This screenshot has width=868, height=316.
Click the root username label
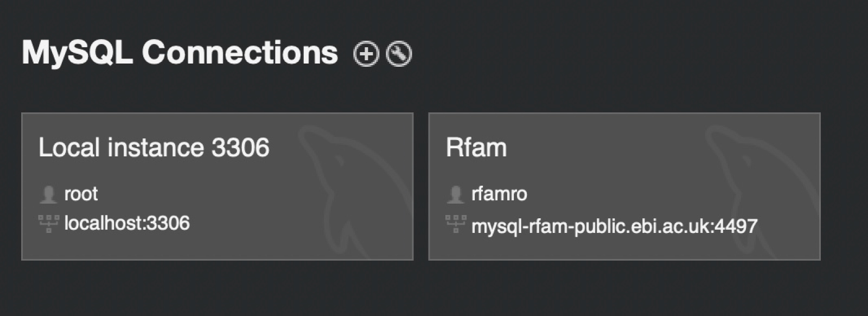(81, 194)
